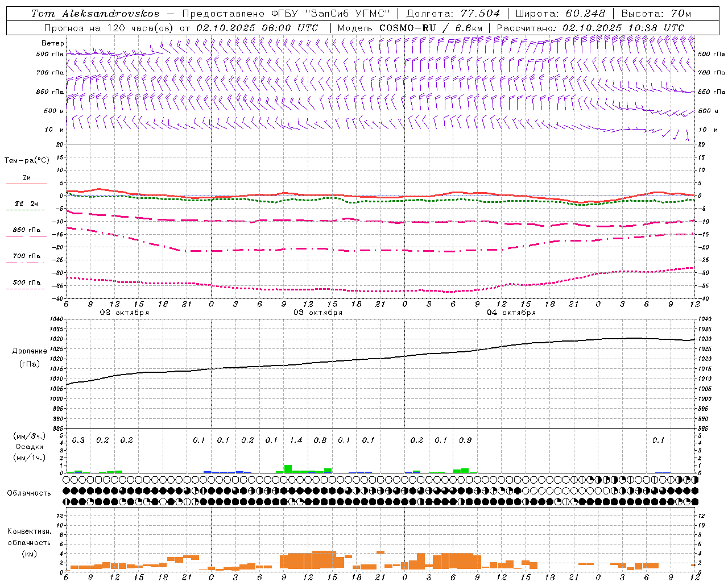Click the '(км)' convective cloud unit label
Image resolution: width=728 pixels, height=582 pixels.
pyautogui.click(x=29, y=554)
